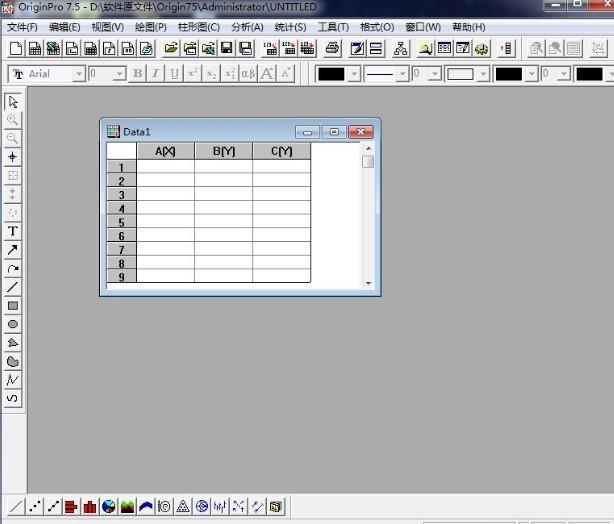Select the Curved Arrow tool
This screenshot has height=524, width=614.
click(13, 268)
